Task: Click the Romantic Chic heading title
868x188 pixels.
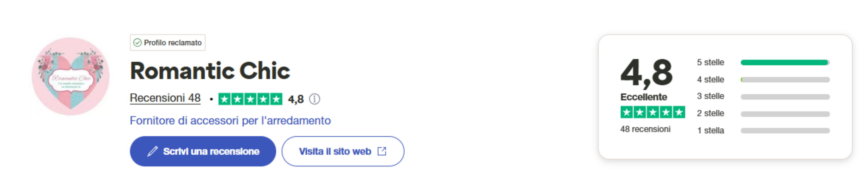Action: 210,71
